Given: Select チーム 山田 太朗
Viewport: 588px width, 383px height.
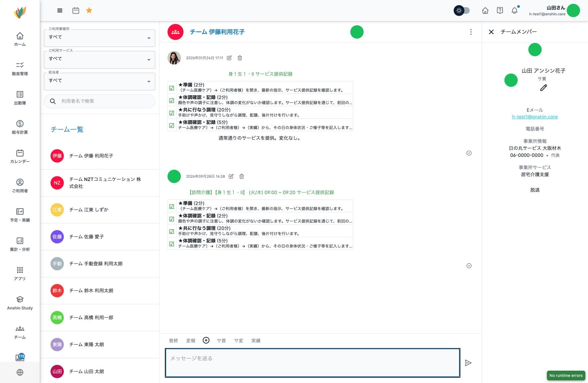Looking at the screenshot, I should (99, 371).
